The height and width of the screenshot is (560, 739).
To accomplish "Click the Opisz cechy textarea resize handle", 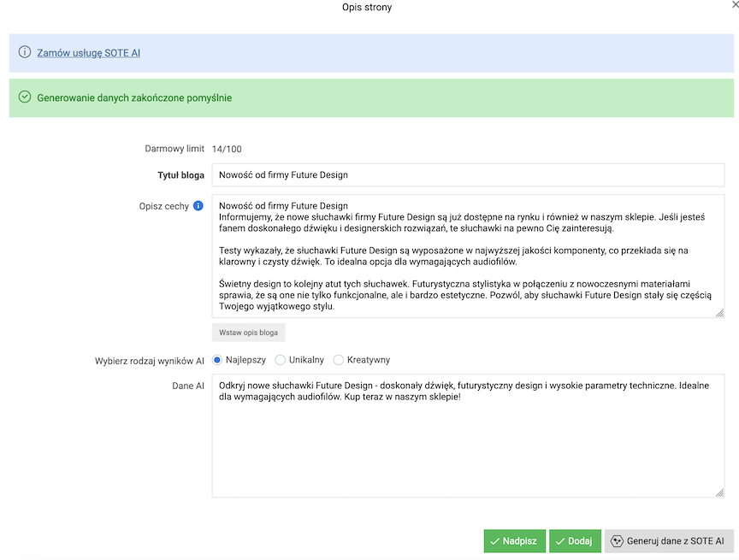I will [x=719, y=313].
